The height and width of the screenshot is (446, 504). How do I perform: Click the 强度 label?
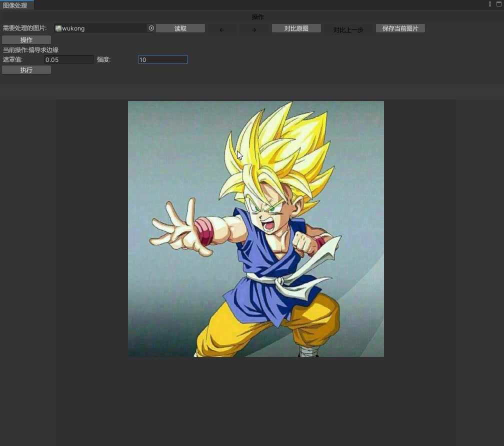click(103, 60)
